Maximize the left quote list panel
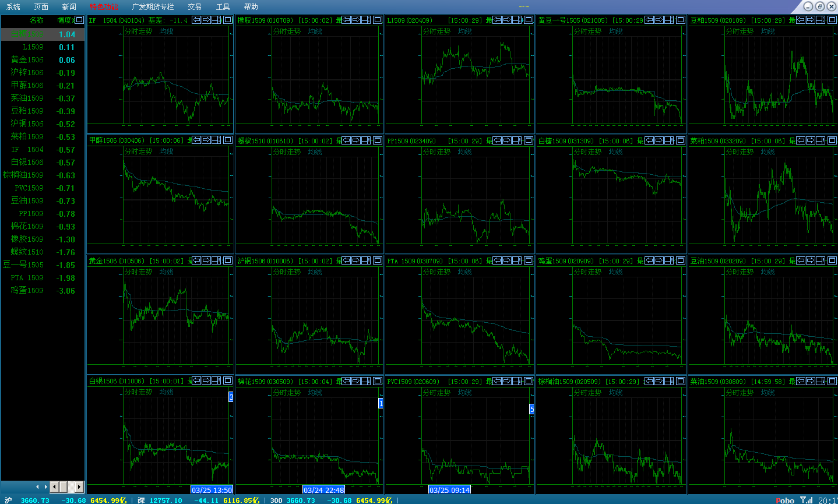 pos(79,20)
